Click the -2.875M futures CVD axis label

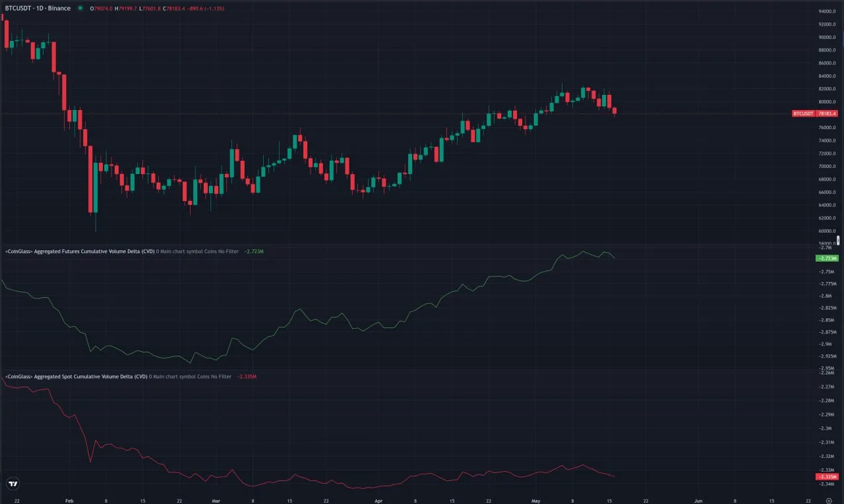[827, 332]
